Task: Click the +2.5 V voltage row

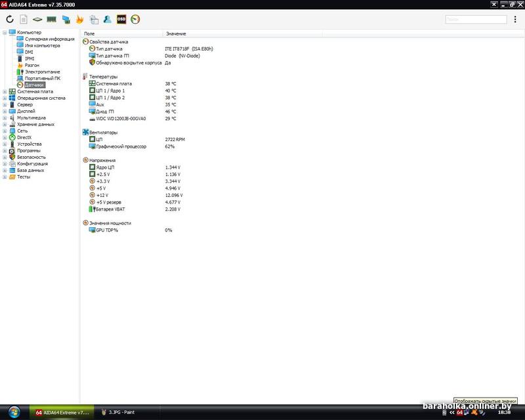Action: point(135,175)
